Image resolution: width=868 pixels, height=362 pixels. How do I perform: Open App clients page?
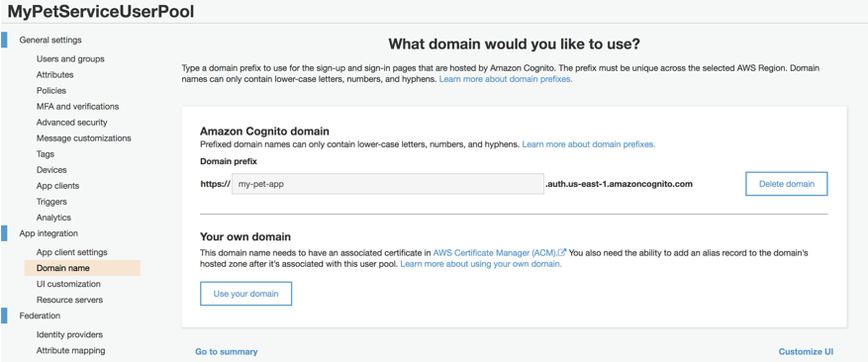pyautogui.click(x=57, y=186)
